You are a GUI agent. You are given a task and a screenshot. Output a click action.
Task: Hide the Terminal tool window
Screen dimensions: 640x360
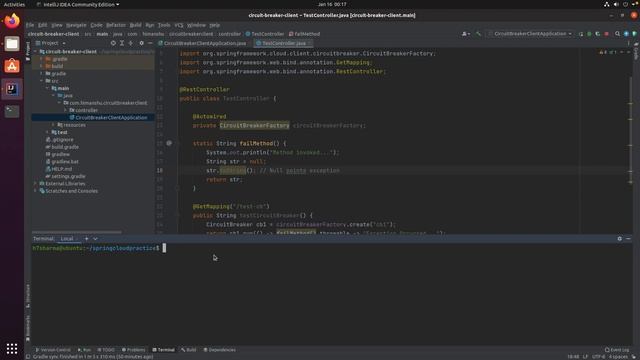(x=629, y=239)
